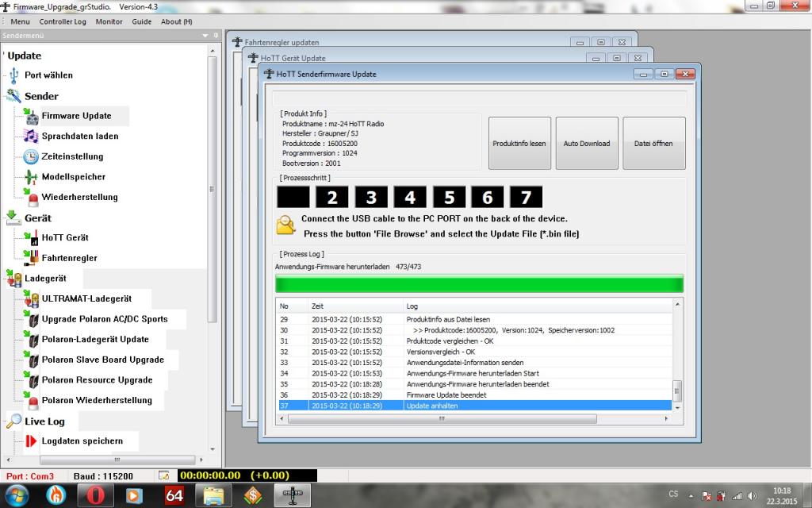812x508 pixels.
Task: Click the Logdaten speichern red arrow icon
Action: 31,441
